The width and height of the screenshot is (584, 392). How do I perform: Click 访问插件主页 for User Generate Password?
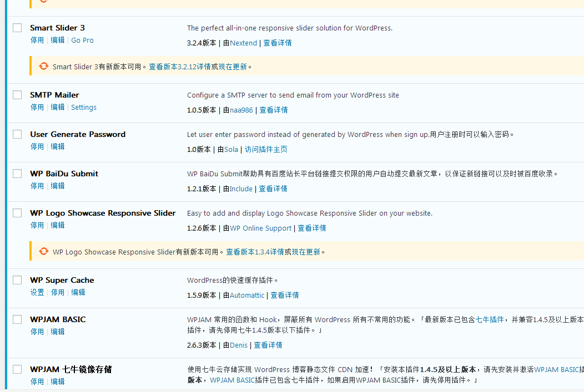(x=266, y=149)
